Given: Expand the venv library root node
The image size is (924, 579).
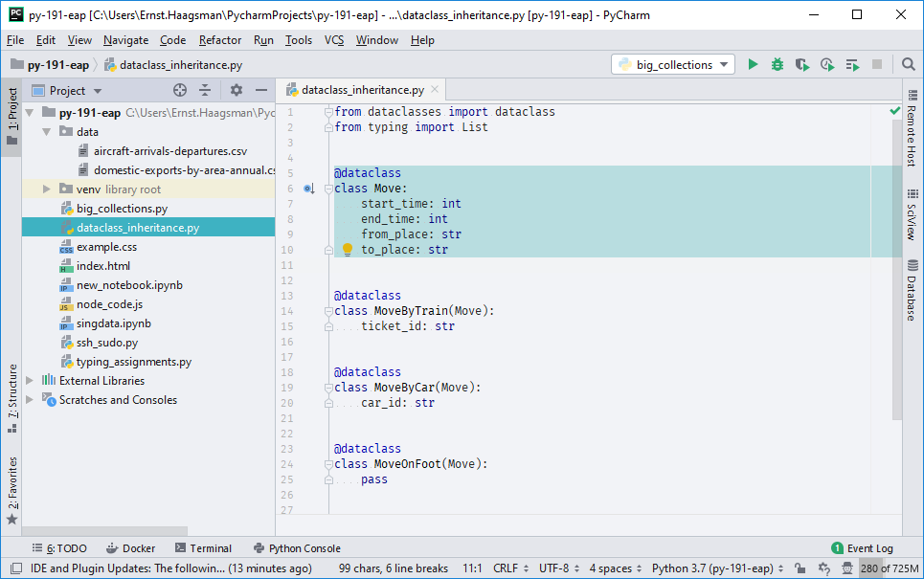Looking at the screenshot, I should (45, 189).
